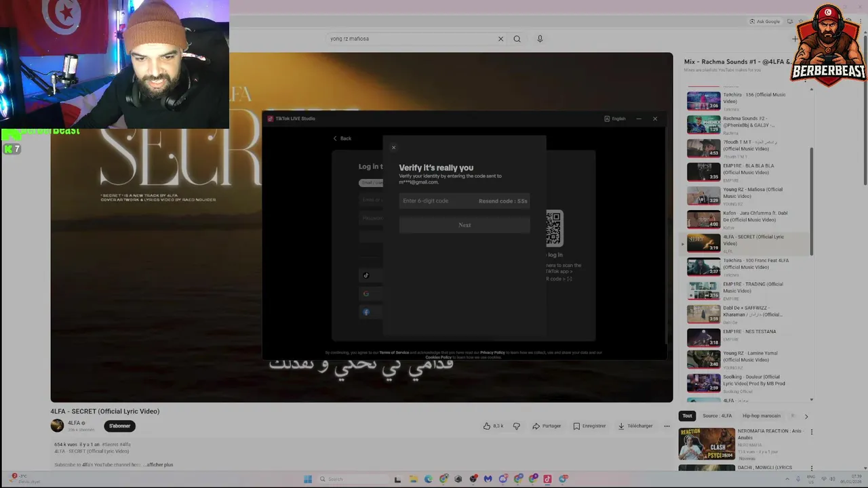Screen dimensions: 868x488
Task: Open options for DACHI, MOWGLI video
Action: [812, 468]
